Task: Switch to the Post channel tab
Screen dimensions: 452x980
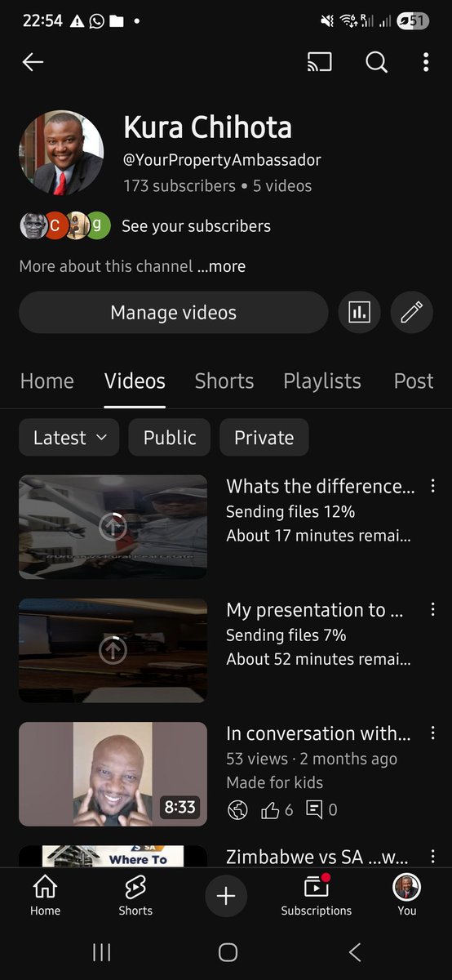Action: click(414, 381)
